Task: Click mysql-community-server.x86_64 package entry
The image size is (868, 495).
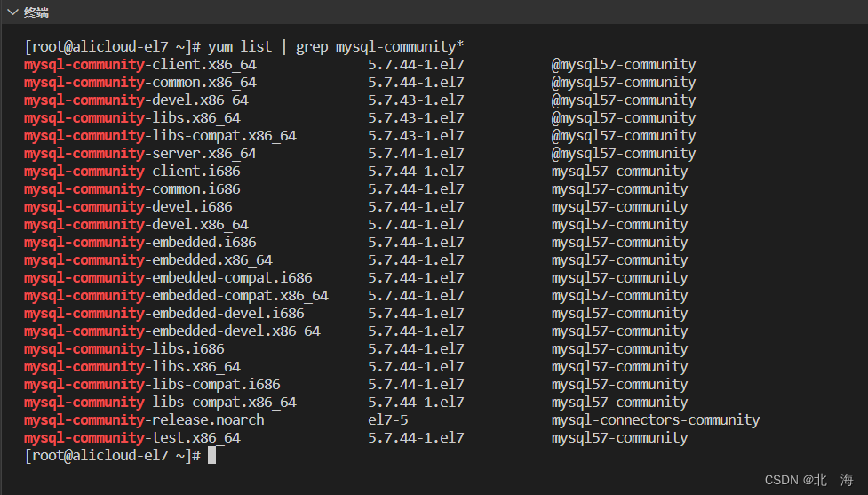Action: (x=140, y=154)
